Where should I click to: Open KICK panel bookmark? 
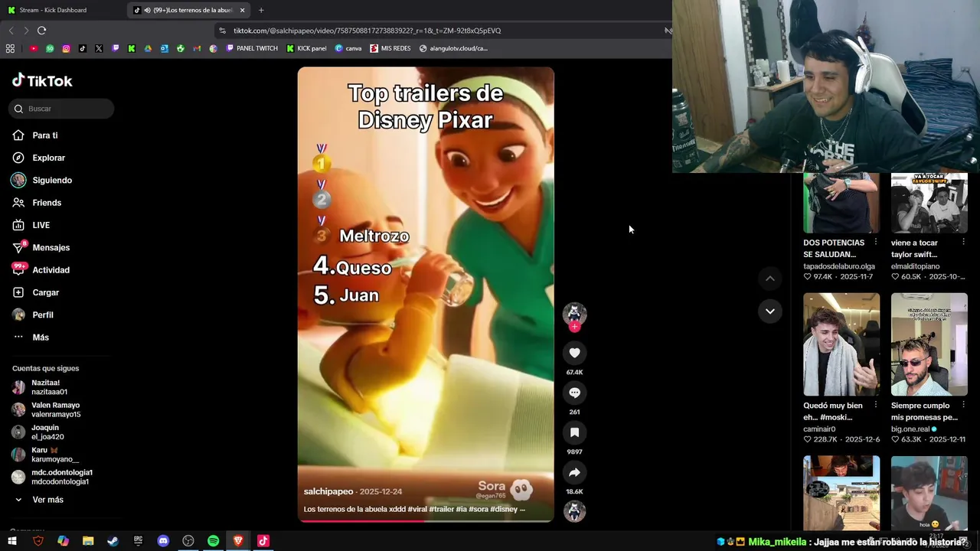(306, 48)
